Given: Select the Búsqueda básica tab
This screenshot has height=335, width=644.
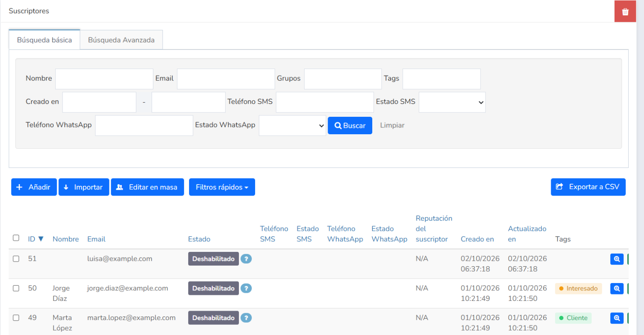Looking at the screenshot, I should pos(44,40).
